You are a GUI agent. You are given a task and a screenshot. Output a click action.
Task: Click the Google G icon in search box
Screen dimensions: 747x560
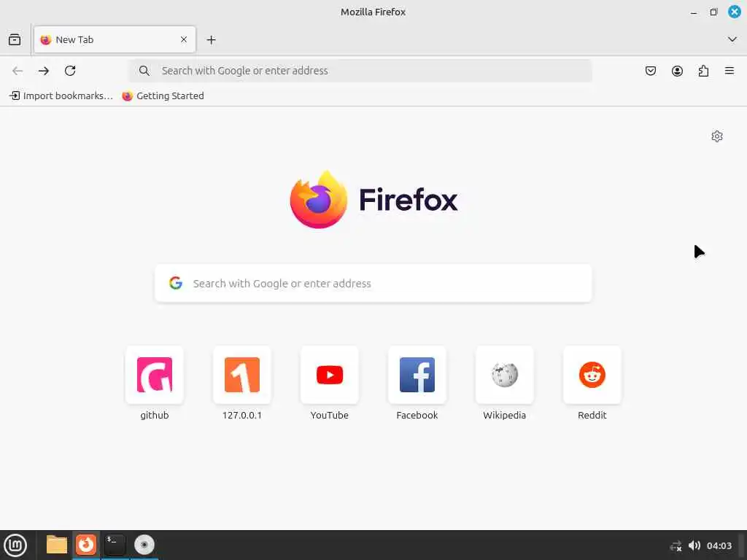[x=176, y=284]
